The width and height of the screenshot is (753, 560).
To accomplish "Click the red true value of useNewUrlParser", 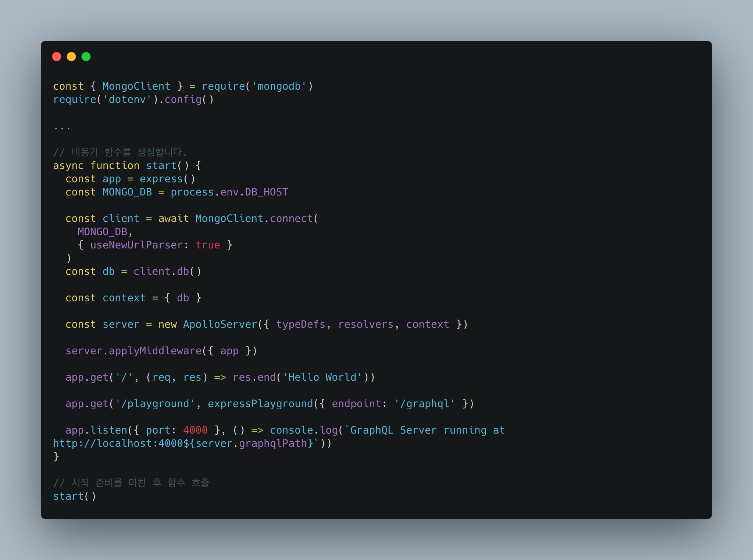I will [x=208, y=245].
